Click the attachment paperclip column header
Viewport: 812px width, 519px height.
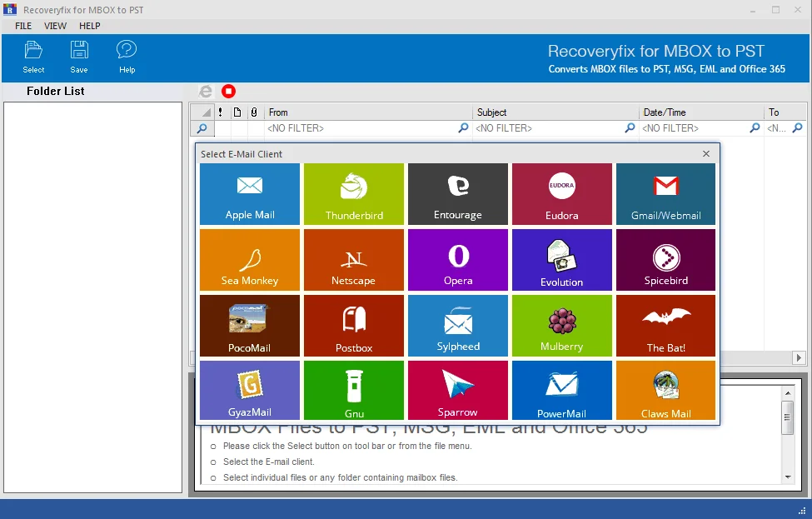tap(254, 112)
